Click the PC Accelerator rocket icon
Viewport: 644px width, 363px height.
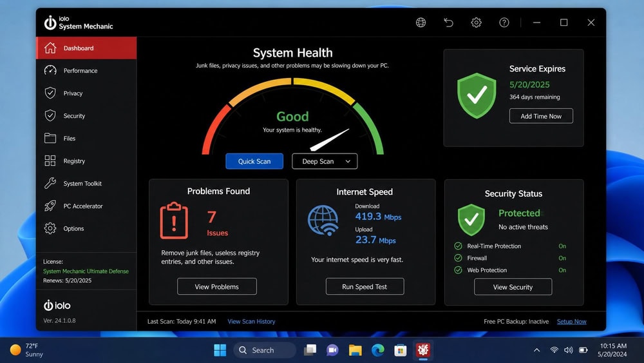click(50, 206)
